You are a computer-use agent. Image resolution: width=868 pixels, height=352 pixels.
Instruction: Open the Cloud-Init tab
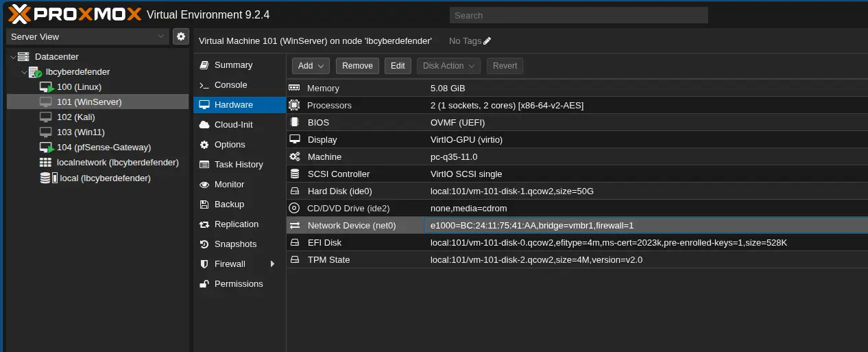(x=239, y=125)
